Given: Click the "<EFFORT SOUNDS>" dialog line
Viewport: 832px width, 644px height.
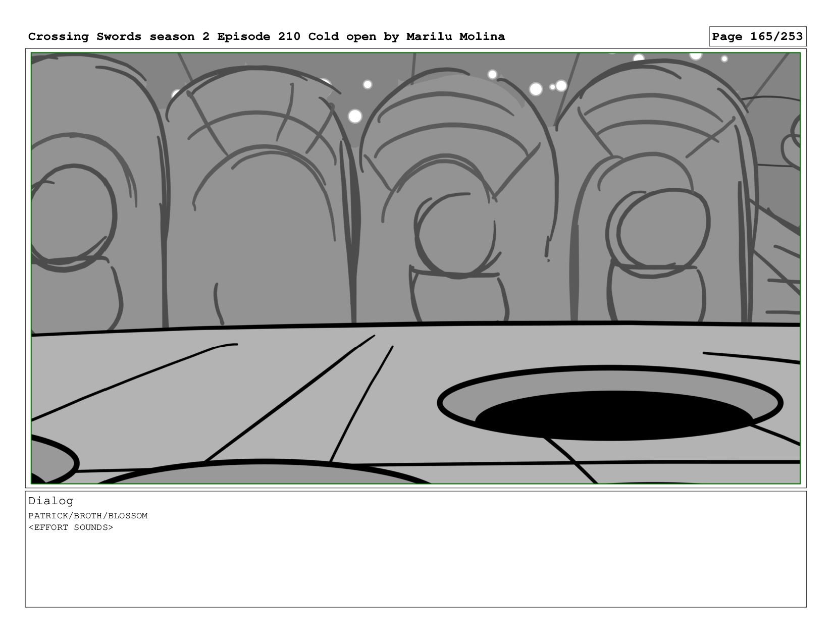Looking at the screenshot, I should 71,527.
